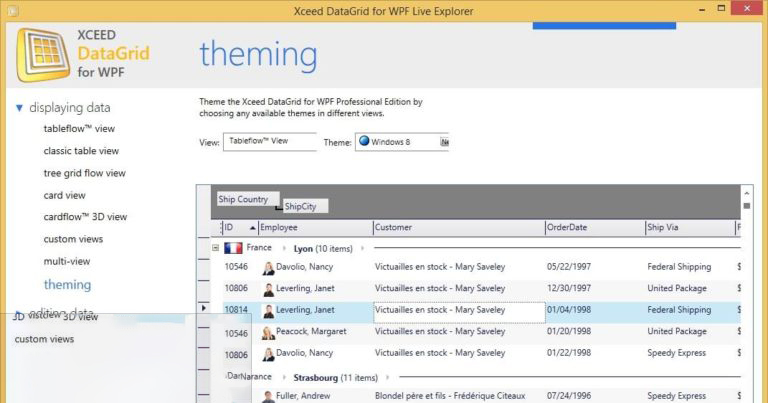Close the Live Explorer window
The width and height of the screenshot is (768, 403).
747,8
